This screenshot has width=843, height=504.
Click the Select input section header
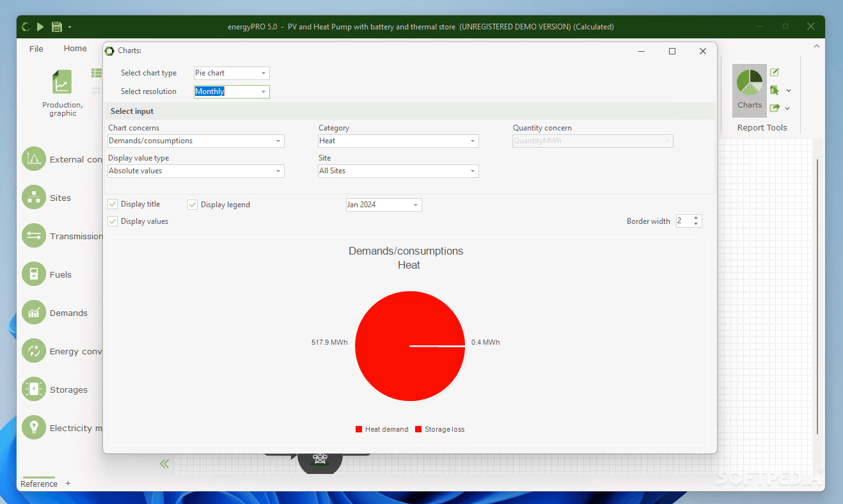[x=409, y=111]
